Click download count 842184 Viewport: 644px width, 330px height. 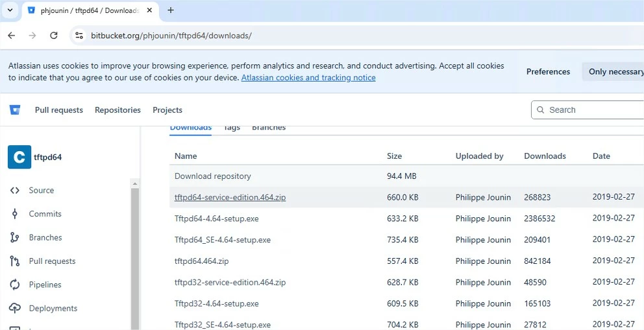point(538,261)
